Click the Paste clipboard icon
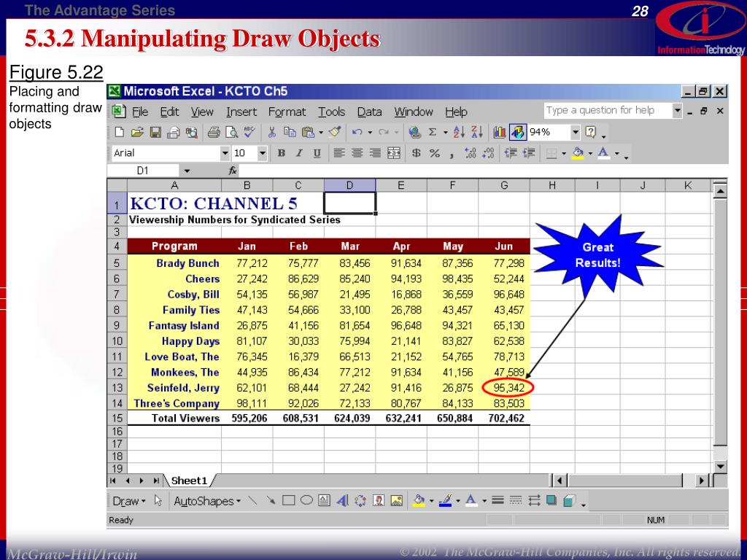Screen dimensions: 747x560 pyautogui.click(x=309, y=132)
